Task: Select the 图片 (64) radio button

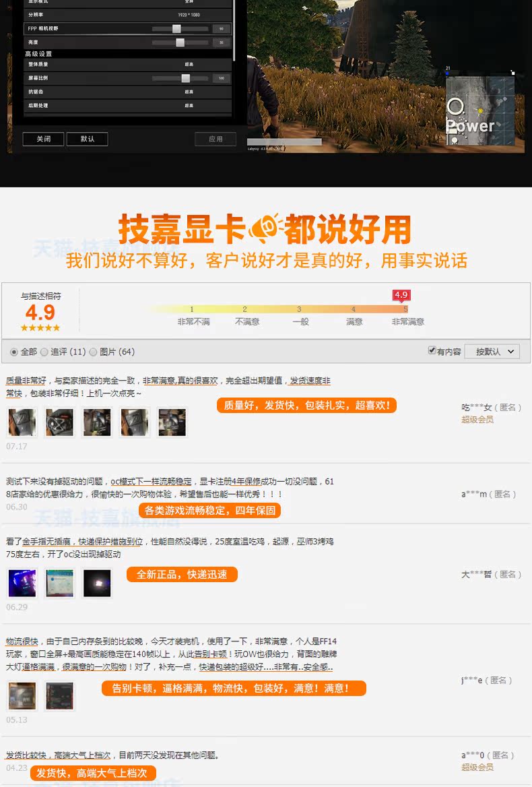Action: tap(93, 352)
